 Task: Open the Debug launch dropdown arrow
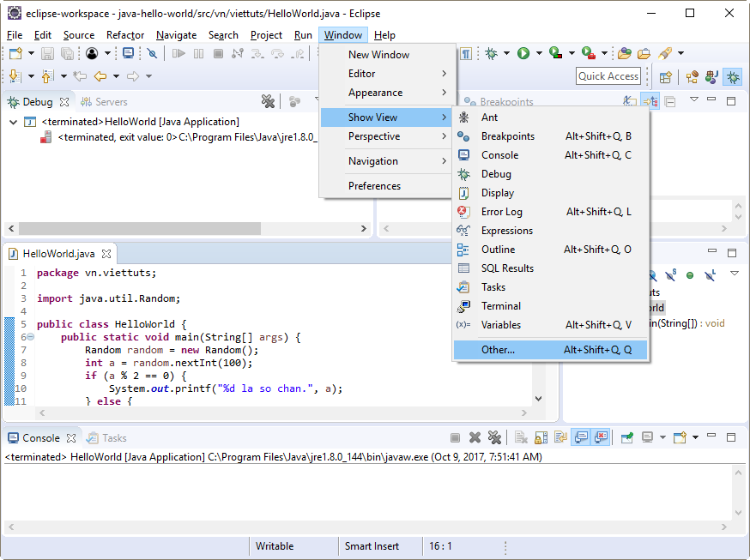[506, 53]
